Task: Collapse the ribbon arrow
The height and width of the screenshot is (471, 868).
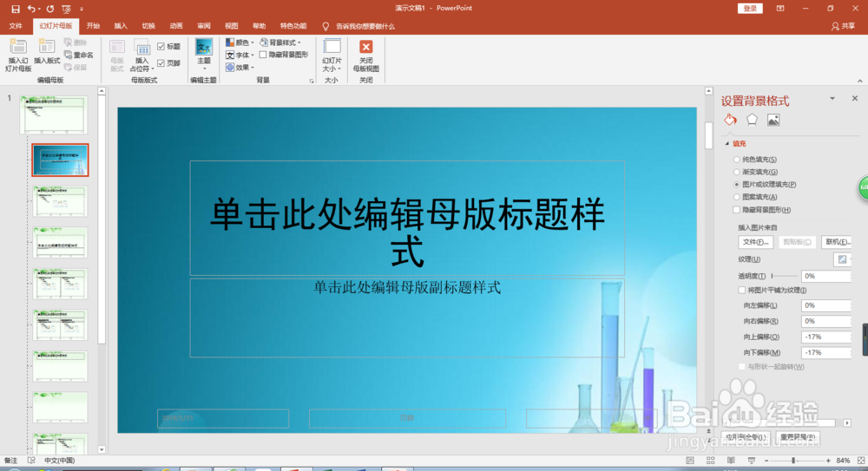Action: coord(859,81)
